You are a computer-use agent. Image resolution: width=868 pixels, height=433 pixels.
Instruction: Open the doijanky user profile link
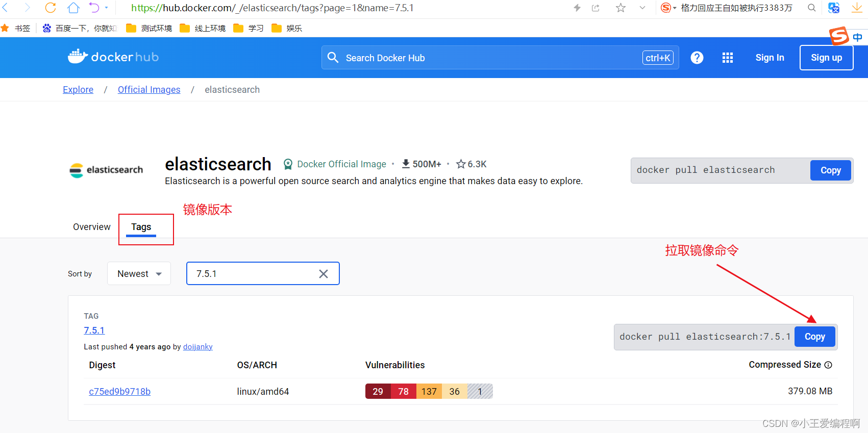point(198,347)
